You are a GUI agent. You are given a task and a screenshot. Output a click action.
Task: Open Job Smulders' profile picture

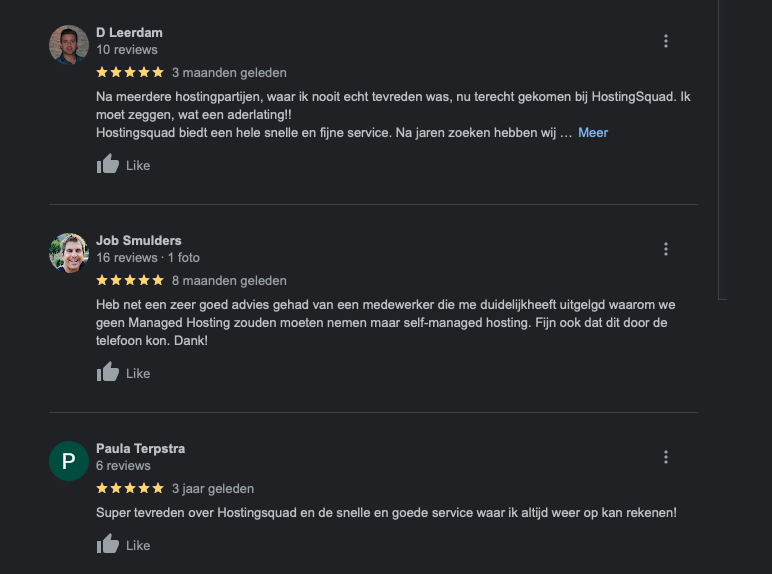tap(69, 253)
